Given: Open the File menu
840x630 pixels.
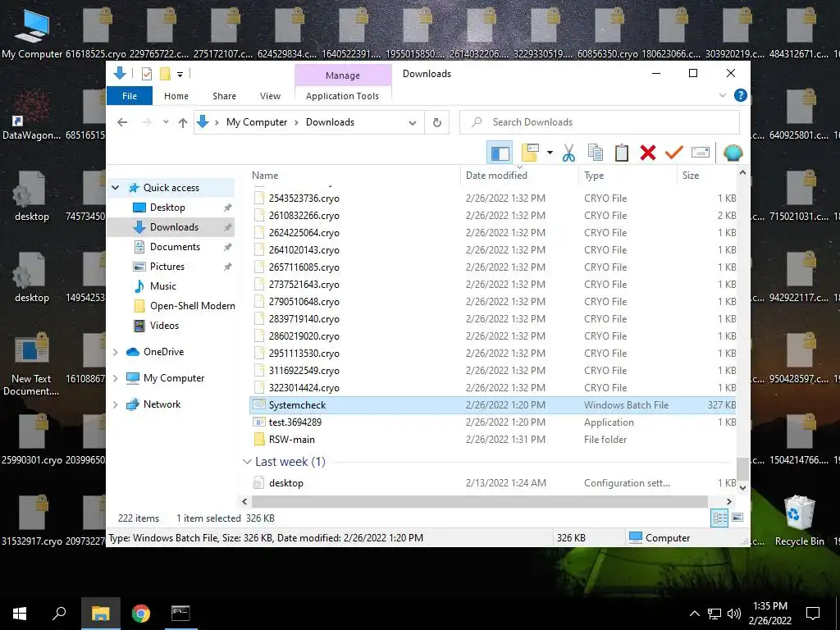Looking at the screenshot, I should point(130,96).
